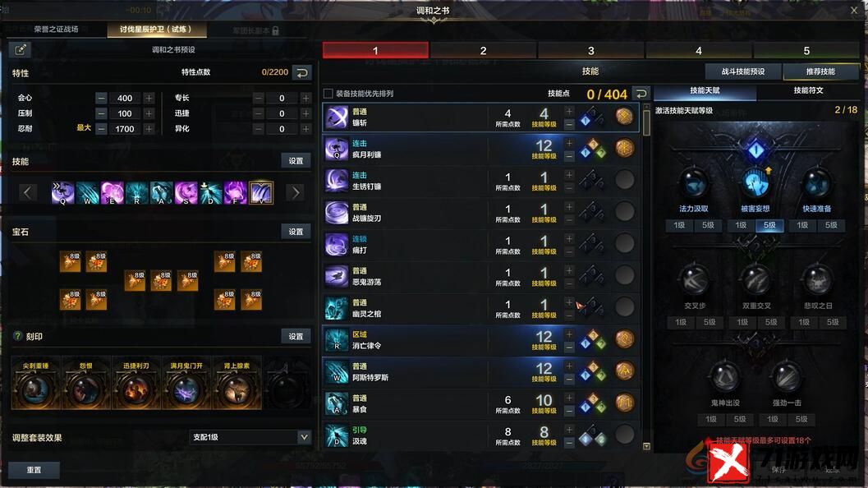Click the edit preset pencil icon
The width and height of the screenshot is (868, 488).
click(x=20, y=50)
